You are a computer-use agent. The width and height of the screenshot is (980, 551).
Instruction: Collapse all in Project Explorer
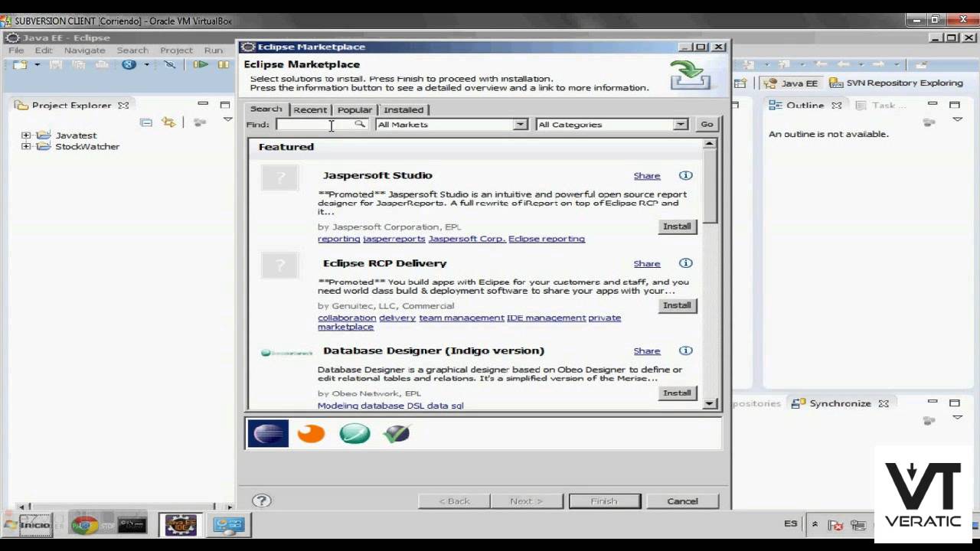(x=146, y=122)
